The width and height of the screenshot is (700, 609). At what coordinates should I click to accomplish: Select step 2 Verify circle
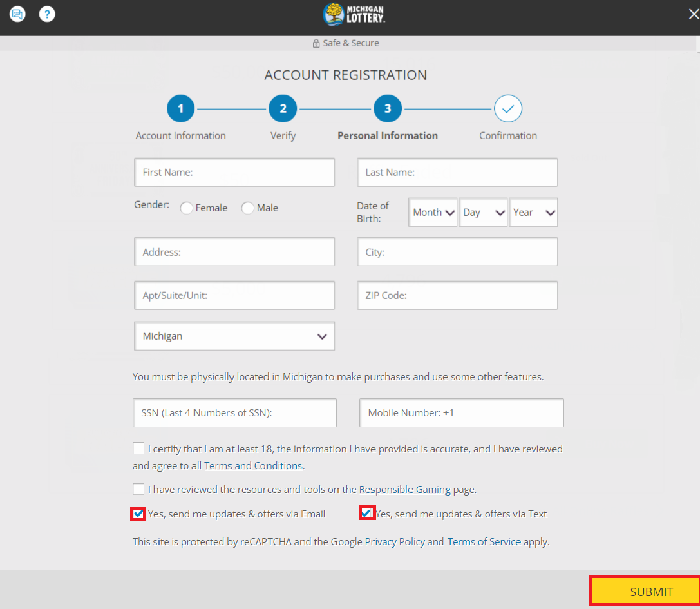pyautogui.click(x=283, y=108)
